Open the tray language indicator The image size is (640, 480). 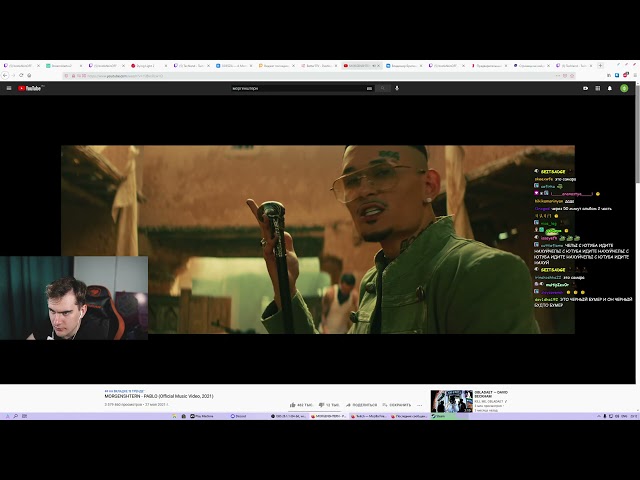click(x=624, y=416)
